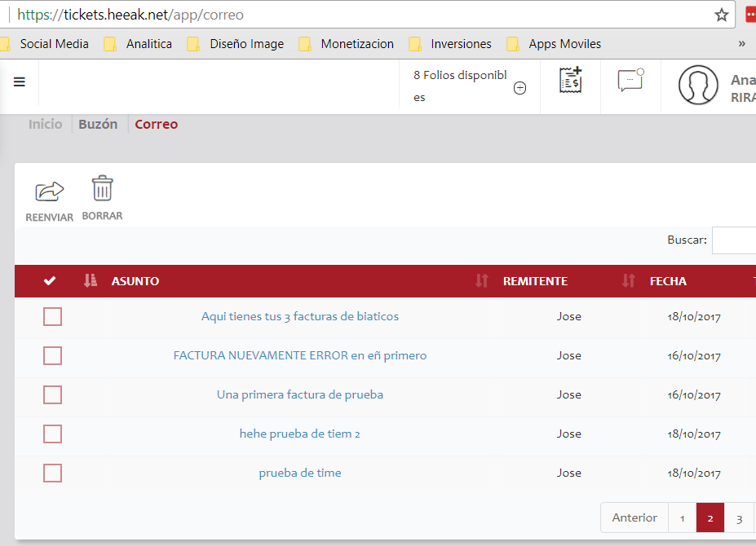Open the Social Media bookmark folder

click(46, 44)
